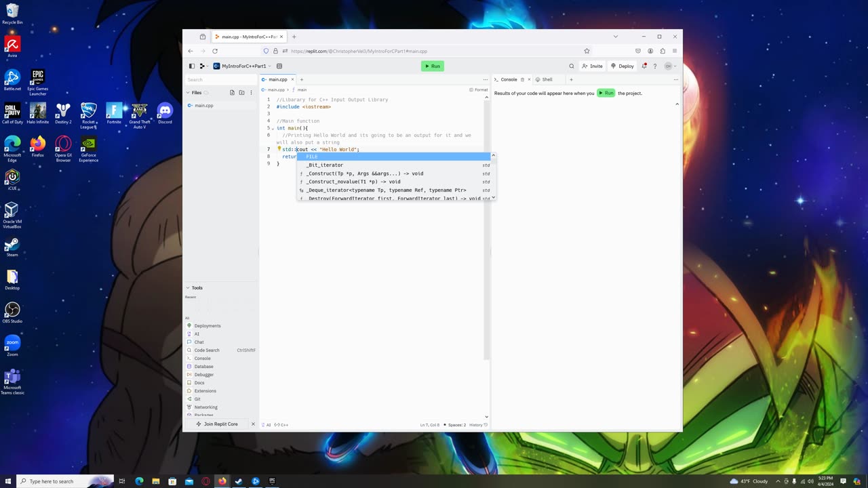
Task: Click the C++ language status indicator
Action: click(281, 425)
